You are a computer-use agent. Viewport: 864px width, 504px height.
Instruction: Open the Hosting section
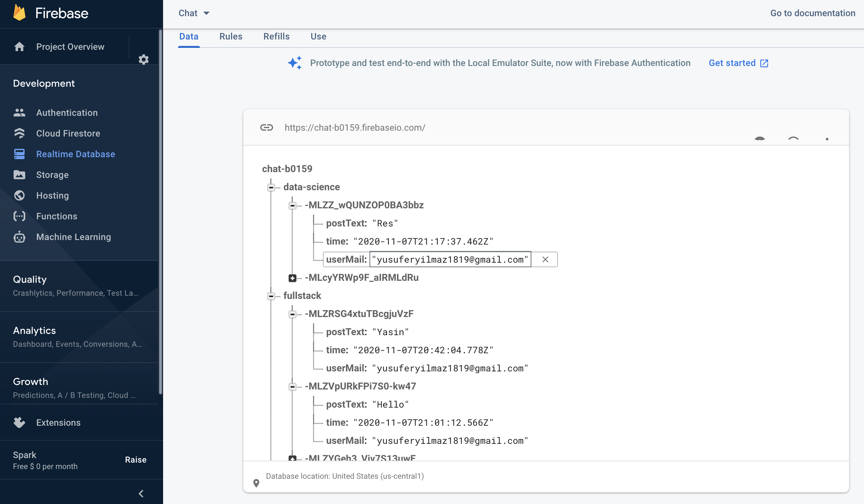52,195
